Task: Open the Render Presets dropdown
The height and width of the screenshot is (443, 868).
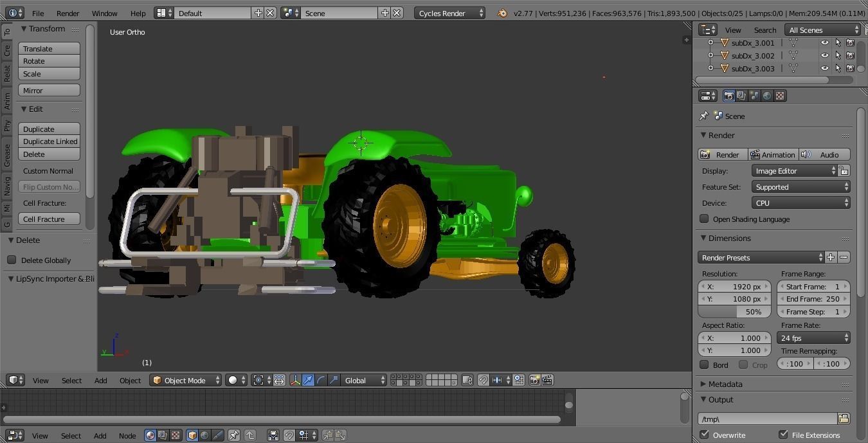Action: pyautogui.click(x=761, y=257)
